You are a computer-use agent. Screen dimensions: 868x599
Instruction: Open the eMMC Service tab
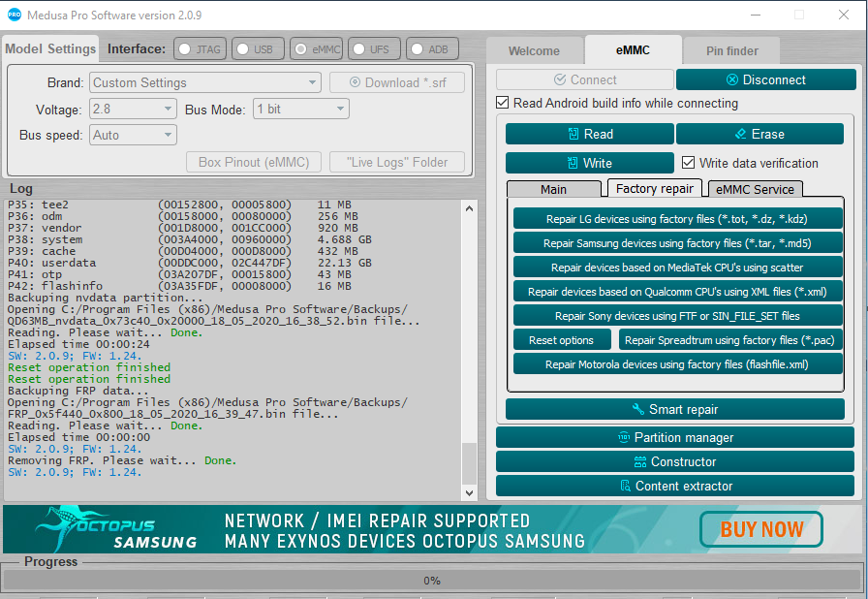coord(755,189)
